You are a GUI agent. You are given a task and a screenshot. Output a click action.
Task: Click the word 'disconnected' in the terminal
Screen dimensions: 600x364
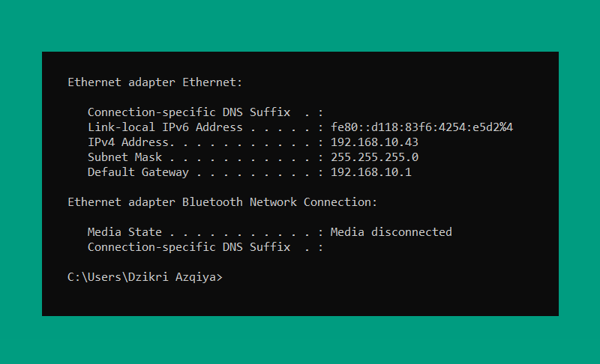pyautogui.click(x=411, y=232)
